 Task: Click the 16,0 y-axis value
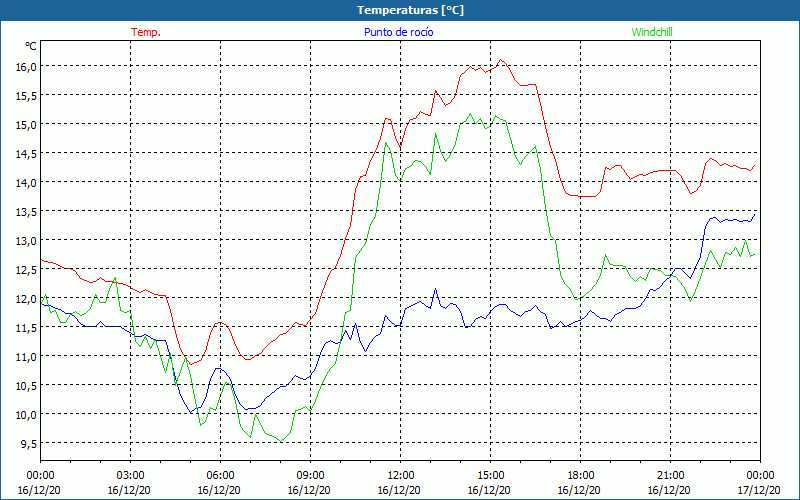click(26, 67)
